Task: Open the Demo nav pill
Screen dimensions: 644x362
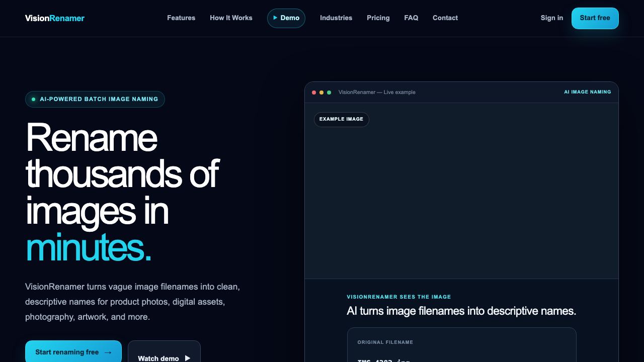Action: [286, 18]
